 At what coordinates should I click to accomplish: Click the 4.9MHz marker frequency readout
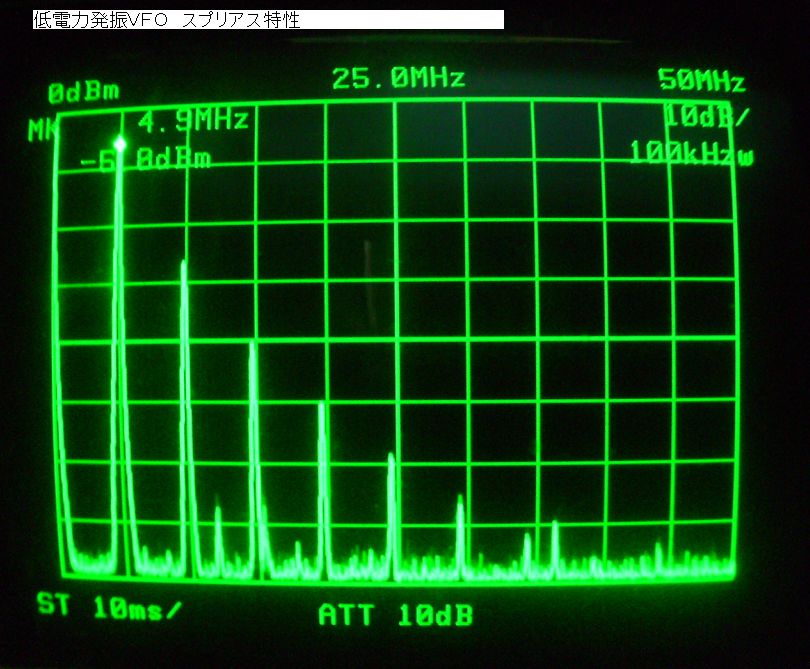193,120
